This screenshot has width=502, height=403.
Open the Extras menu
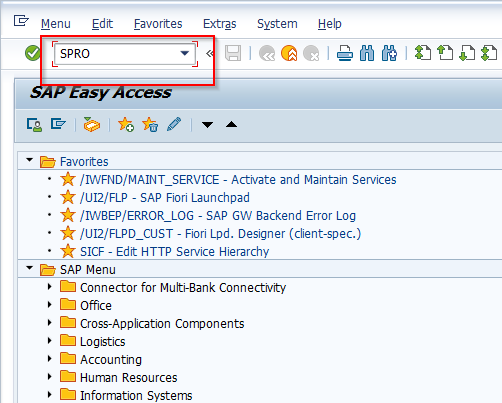[x=220, y=24]
